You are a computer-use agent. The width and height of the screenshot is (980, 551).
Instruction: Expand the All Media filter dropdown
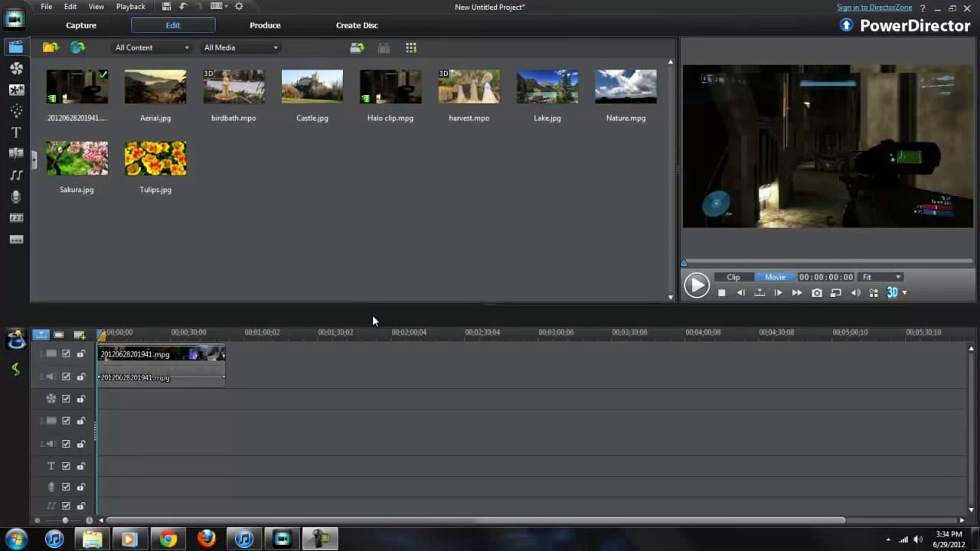240,47
